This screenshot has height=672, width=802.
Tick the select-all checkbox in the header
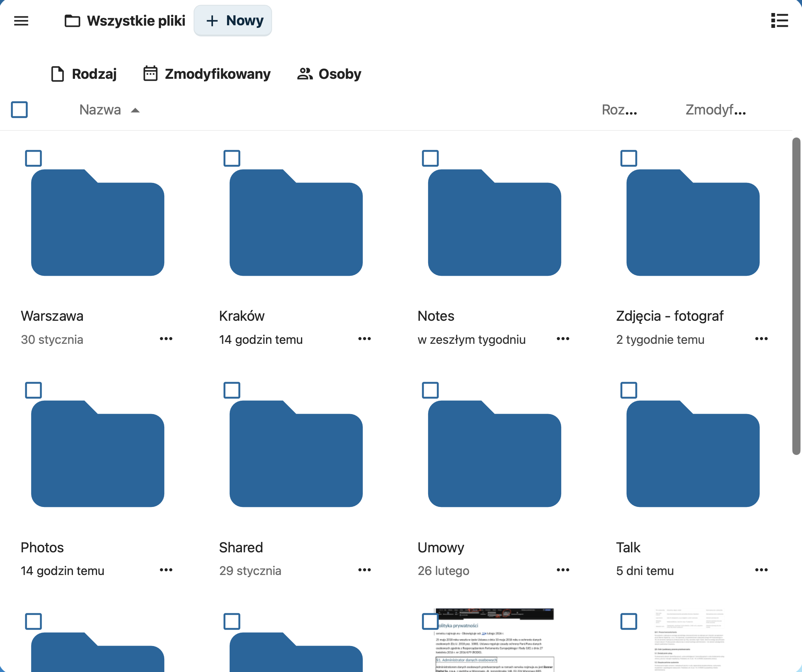[19, 110]
